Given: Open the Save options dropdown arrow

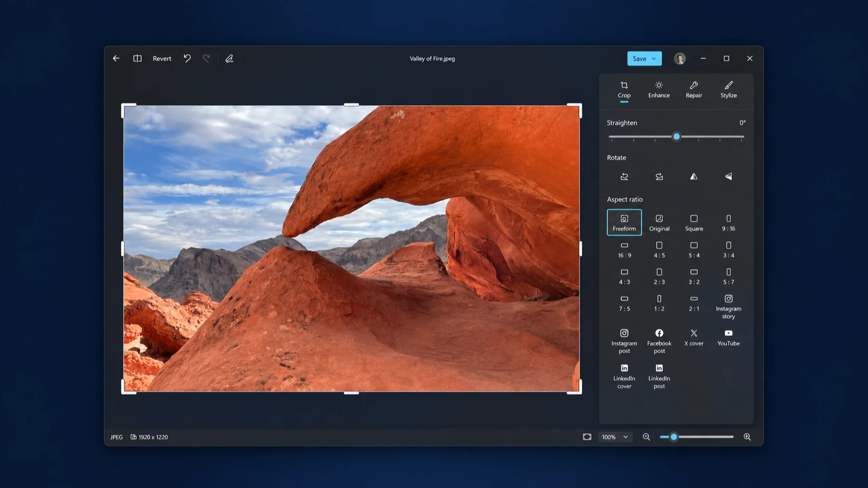Looking at the screenshot, I should point(654,59).
